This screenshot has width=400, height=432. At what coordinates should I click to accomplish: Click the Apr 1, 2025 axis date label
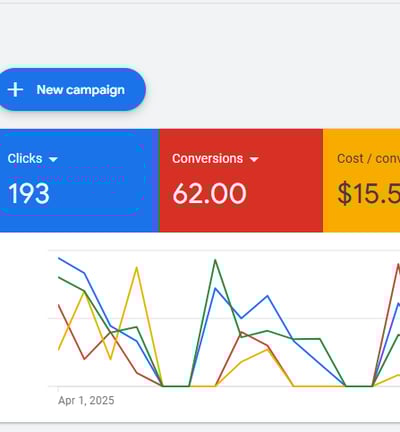(86, 400)
